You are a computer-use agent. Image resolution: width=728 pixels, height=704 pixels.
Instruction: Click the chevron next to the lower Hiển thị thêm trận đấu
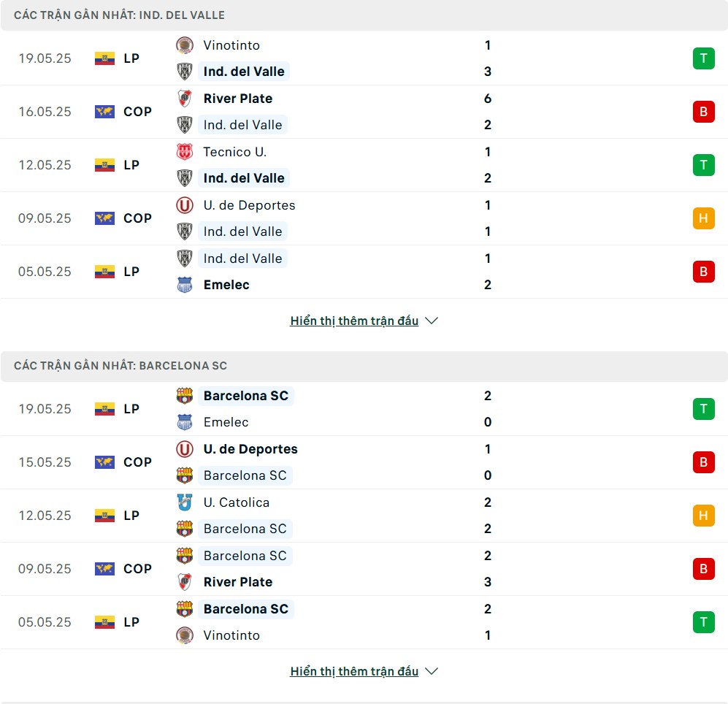pyautogui.click(x=432, y=671)
